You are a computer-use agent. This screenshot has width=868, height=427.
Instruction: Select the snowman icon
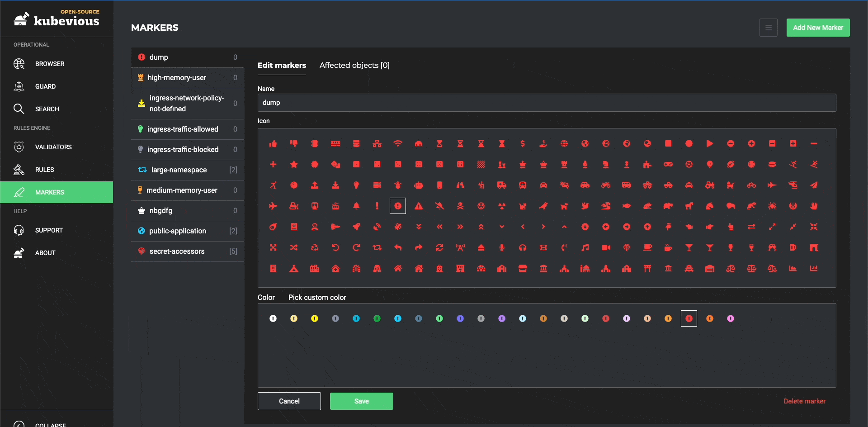click(x=398, y=185)
